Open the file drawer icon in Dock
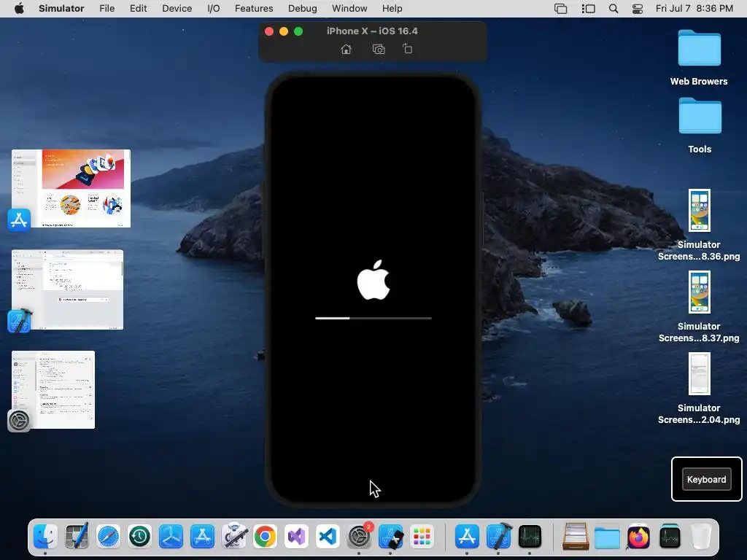Image resolution: width=747 pixels, height=560 pixels. [576, 537]
